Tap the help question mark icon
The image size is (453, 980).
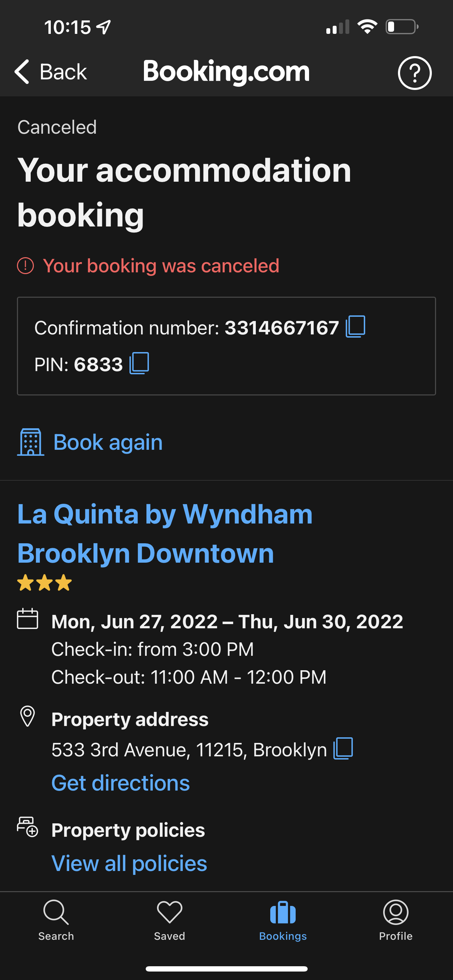click(x=414, y=73)
